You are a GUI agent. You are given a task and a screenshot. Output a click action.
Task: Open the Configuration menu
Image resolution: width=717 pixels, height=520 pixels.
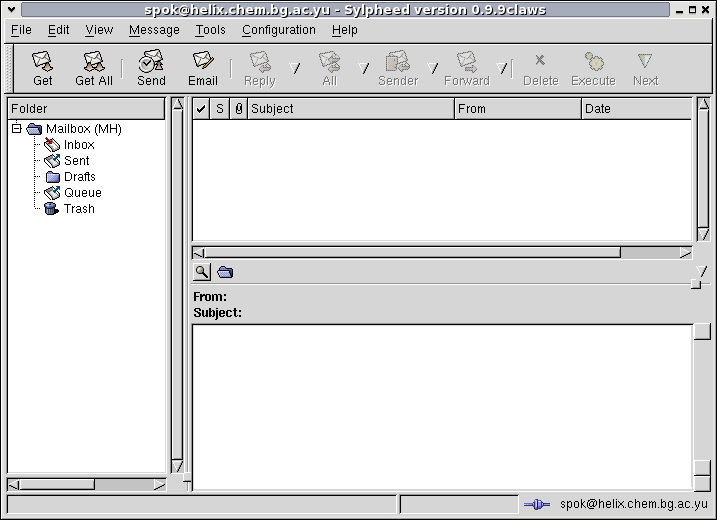pyautogui.click(x=278, y=30)
